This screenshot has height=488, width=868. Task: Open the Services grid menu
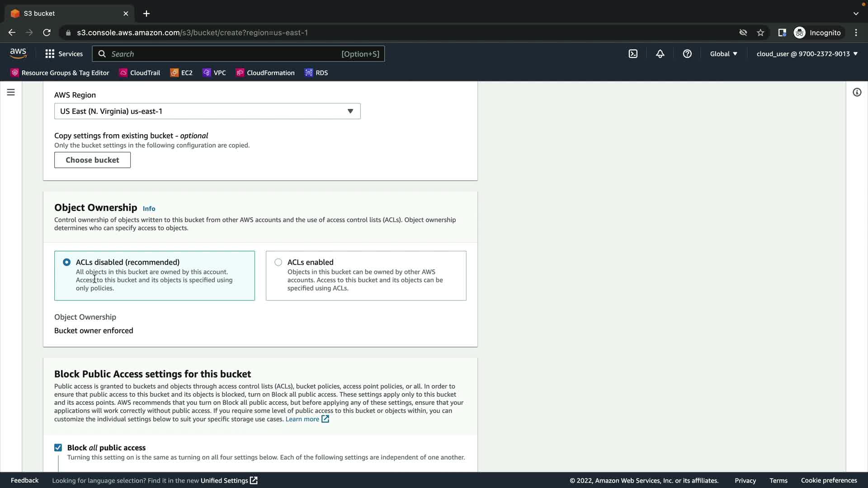tap(64, 54)
